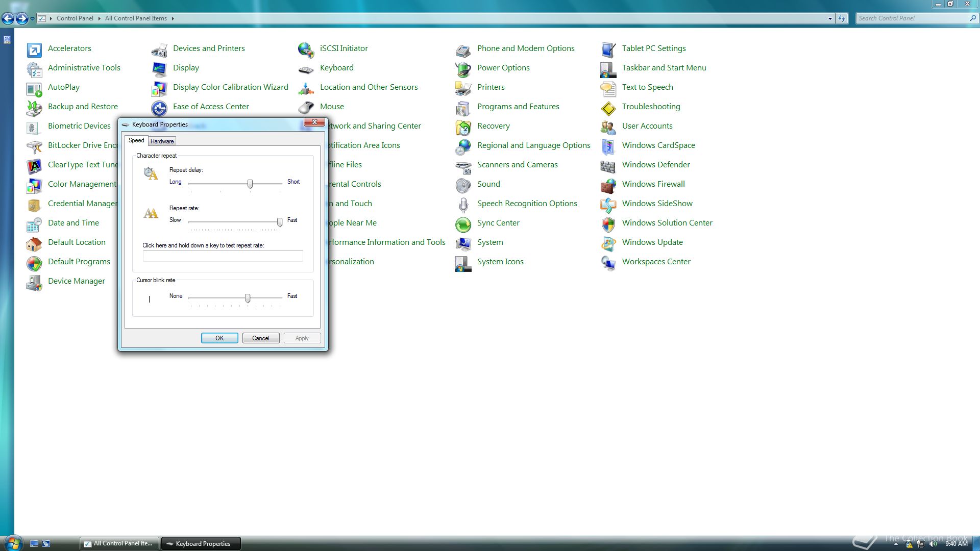
Task: Open the Programs and Features link
Action: coord(518,107)
